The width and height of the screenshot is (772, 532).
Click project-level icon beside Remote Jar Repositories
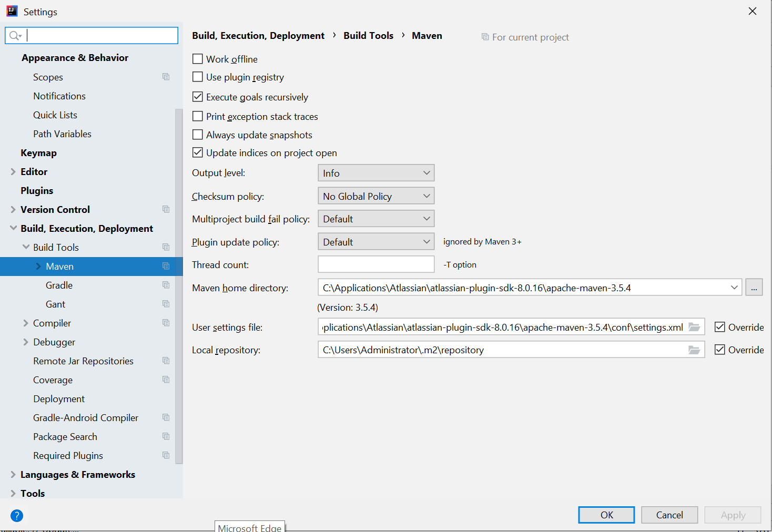(166, 361)
